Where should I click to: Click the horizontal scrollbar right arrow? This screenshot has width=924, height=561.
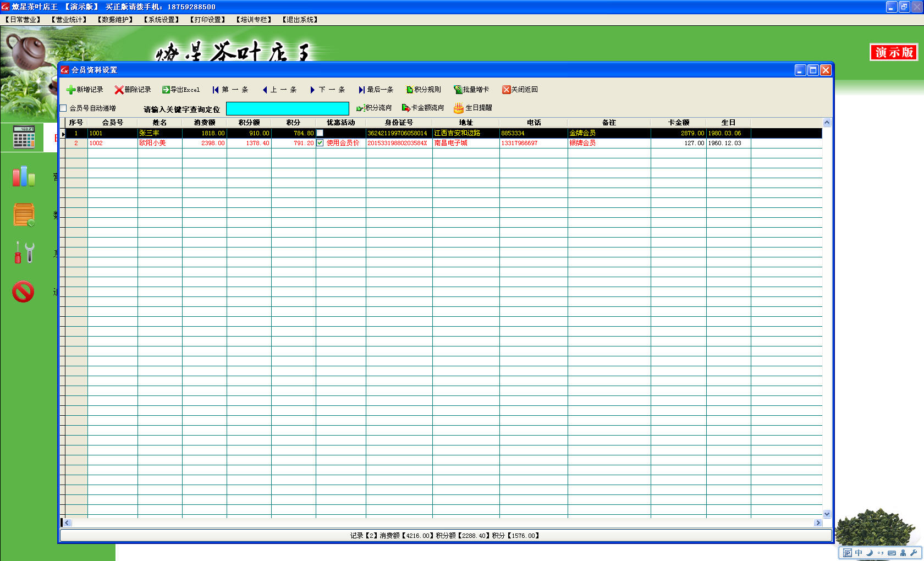coord(818,522)
